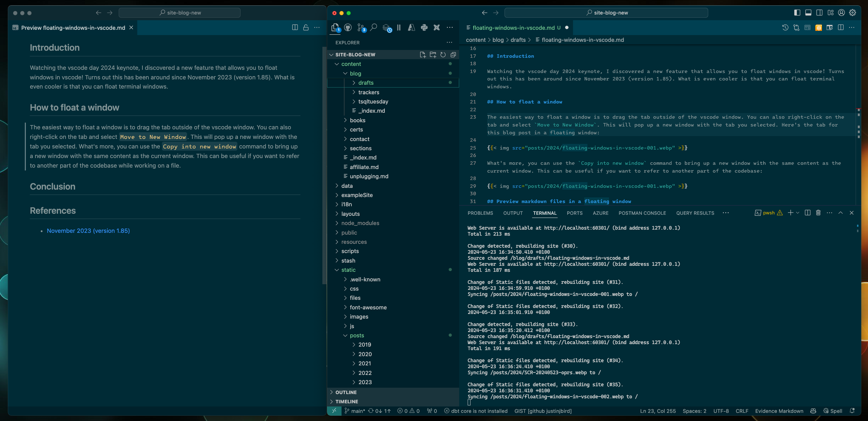Screen dimensions: 868x421
Task: Open file history from the editor toolbar
Action: pyautogui.click(x=785, y=27)
